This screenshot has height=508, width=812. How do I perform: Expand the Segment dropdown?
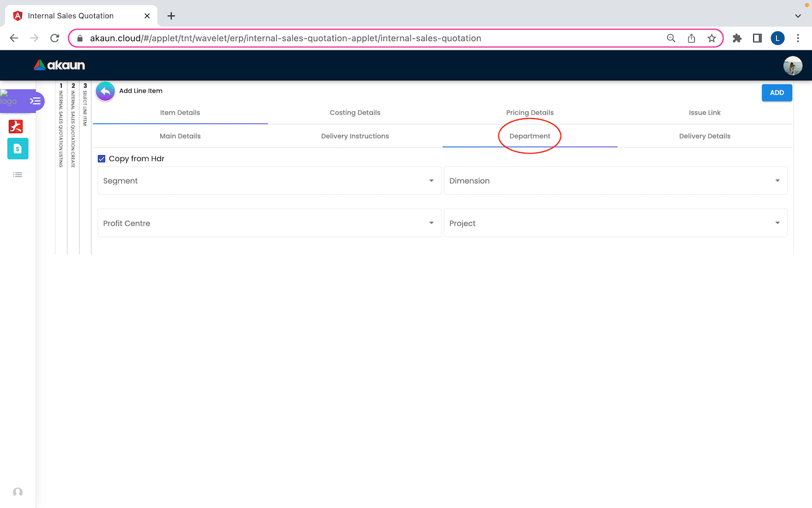click(269, 181)
